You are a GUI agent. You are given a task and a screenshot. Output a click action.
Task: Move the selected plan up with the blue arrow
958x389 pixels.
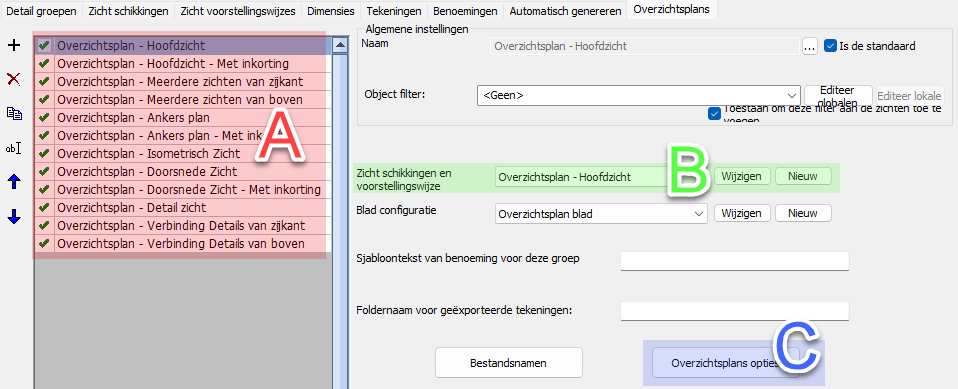(13, 181)
